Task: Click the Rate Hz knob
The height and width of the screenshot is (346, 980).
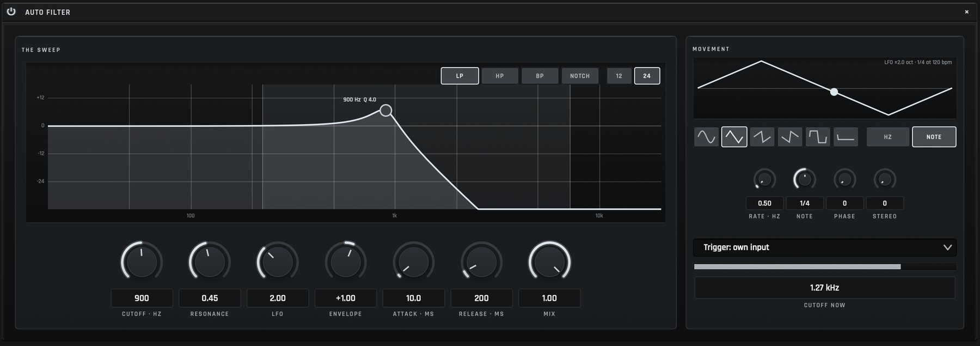Action: (x=764, y=179)
